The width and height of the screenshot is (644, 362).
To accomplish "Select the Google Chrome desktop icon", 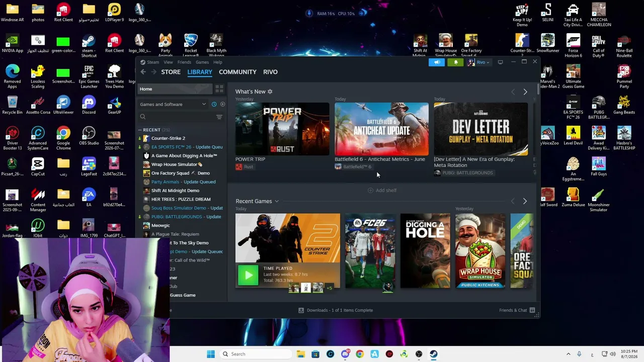I will [63, 139].
